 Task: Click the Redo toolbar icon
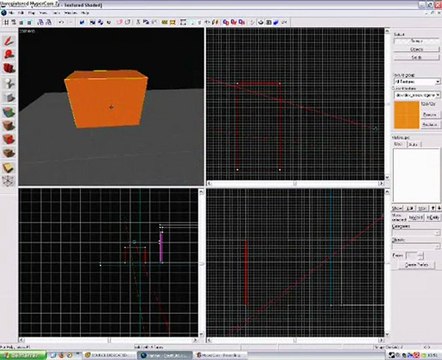pyautogui.click(x=69, y=22)
